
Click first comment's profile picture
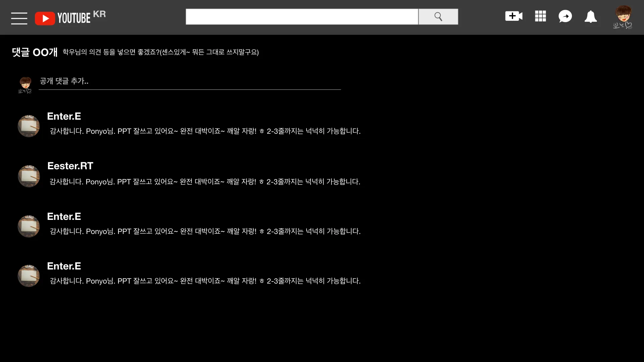[x=29, y=126]
